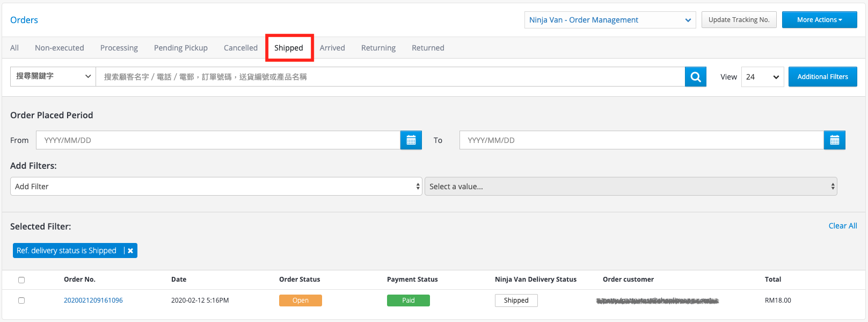Screen dimensions: 868x322
Task: Switch to the Arrived tab
Action: [332, 48]
